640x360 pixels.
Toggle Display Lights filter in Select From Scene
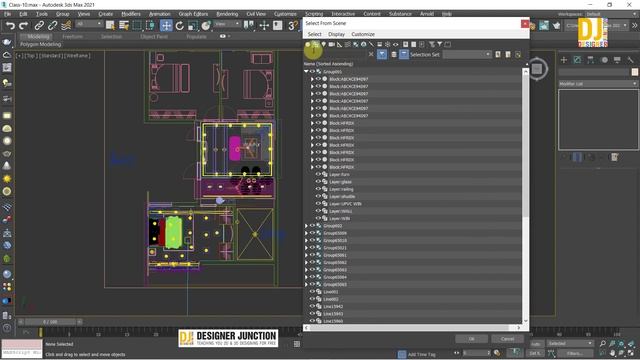(x=324, y=44)
